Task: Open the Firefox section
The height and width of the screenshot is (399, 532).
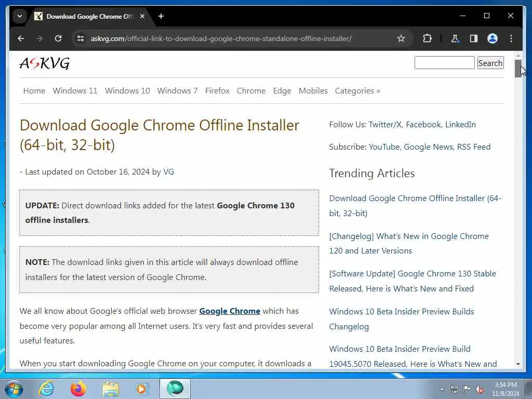Action: pos(218,90)
